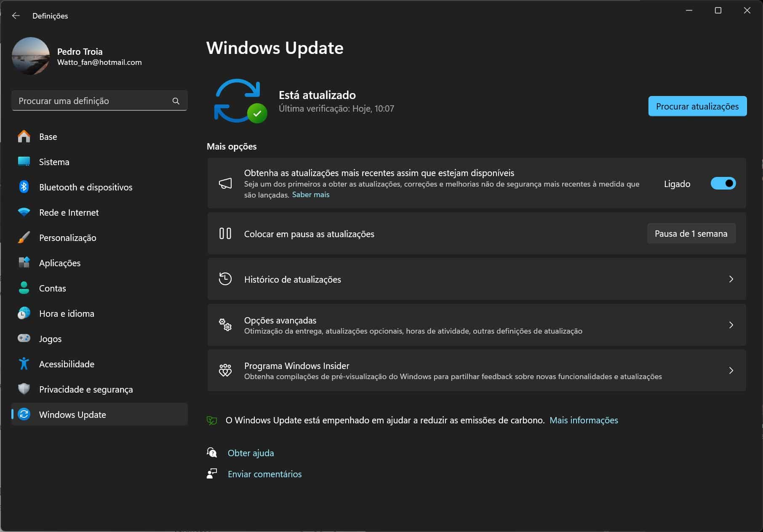The height and width of the screenshot is (532, 763).
Task: Click the Rede e Internet wifi icon
Action: point(24,212)
